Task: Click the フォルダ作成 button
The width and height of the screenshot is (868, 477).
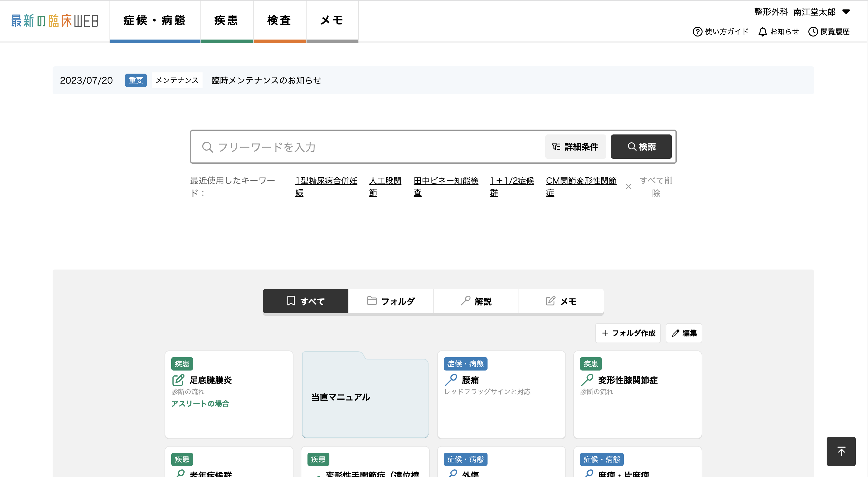Action: tap(628, 333)
